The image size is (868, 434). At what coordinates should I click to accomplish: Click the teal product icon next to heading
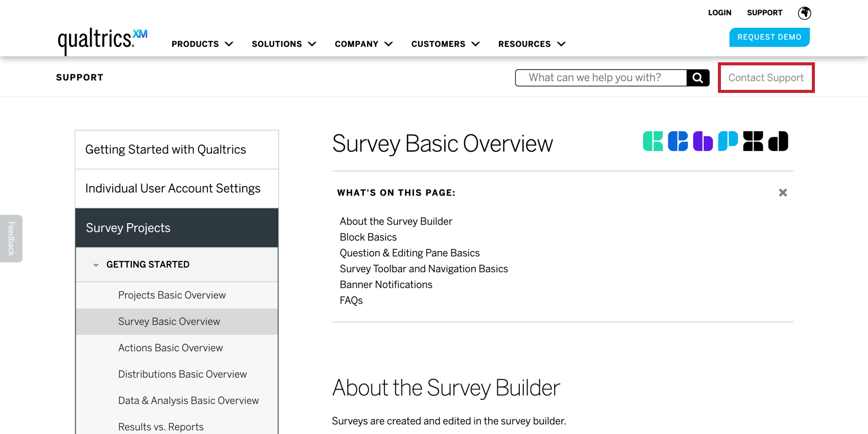pyautogui.click(x=653, y=141)
